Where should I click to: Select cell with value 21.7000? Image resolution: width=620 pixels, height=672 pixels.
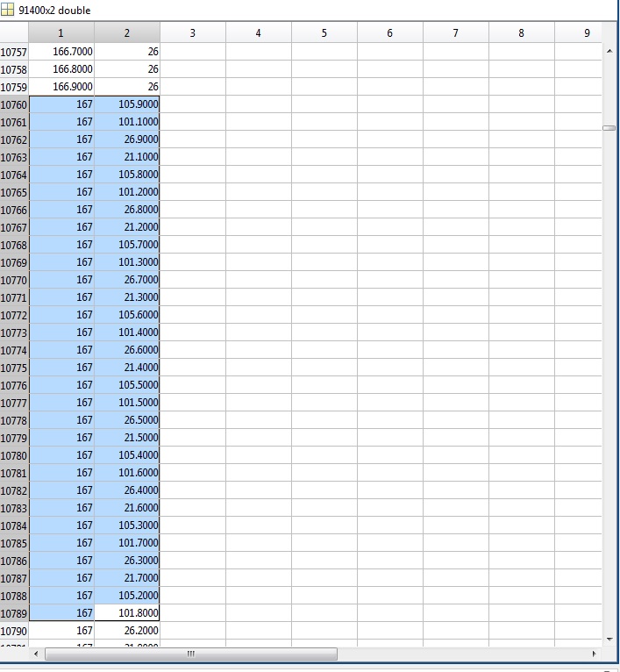click(x=127, y=578)
